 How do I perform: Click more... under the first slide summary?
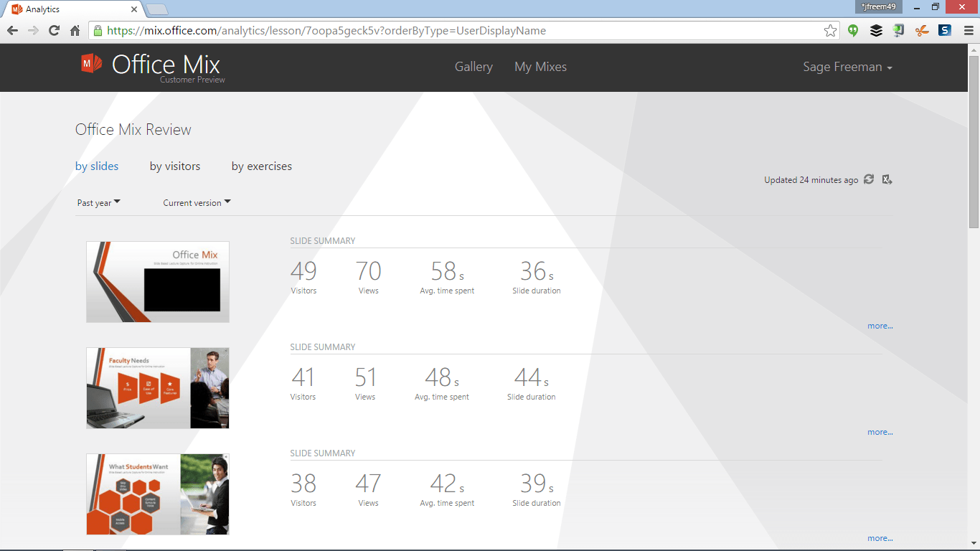[880, 325]
